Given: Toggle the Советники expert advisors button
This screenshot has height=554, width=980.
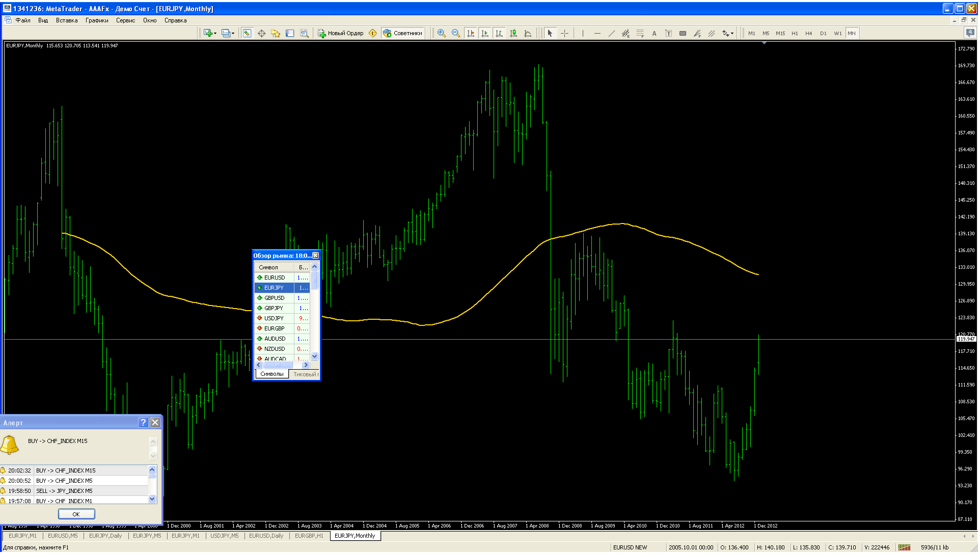Looking at the screenshot, I should [x=402, y=34].
